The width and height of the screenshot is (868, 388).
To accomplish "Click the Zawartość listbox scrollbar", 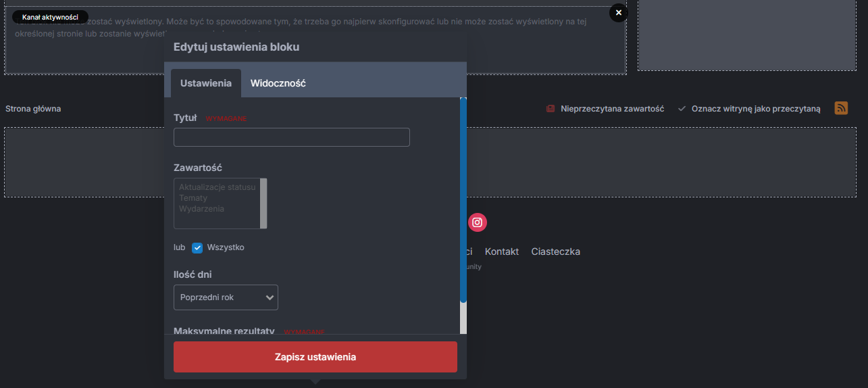I will tap(263, 203).
